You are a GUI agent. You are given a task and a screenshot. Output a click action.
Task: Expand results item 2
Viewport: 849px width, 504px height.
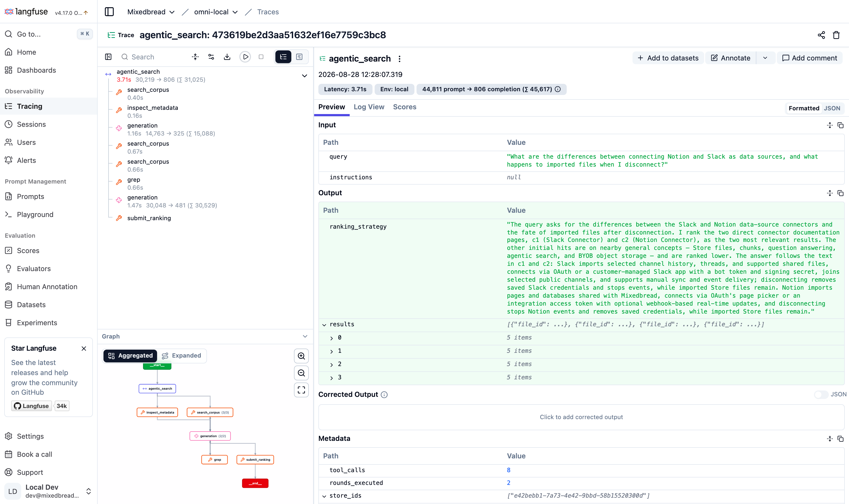pyautogui.click(x=332, y=364)
